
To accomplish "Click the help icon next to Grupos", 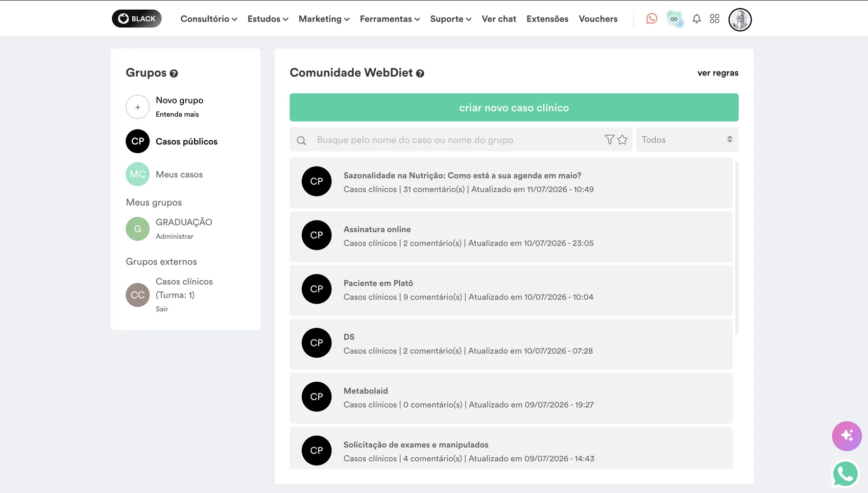I will click(174, 73).
